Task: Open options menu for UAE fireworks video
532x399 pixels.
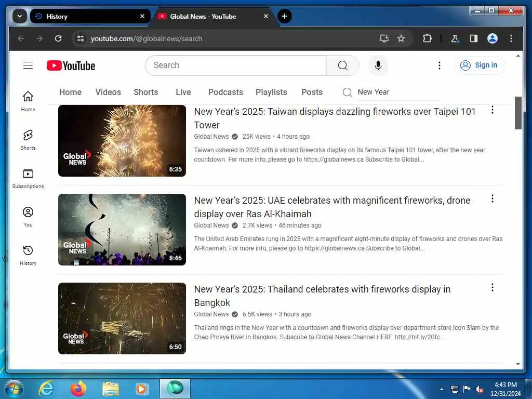Action: (x=493, y=199)
